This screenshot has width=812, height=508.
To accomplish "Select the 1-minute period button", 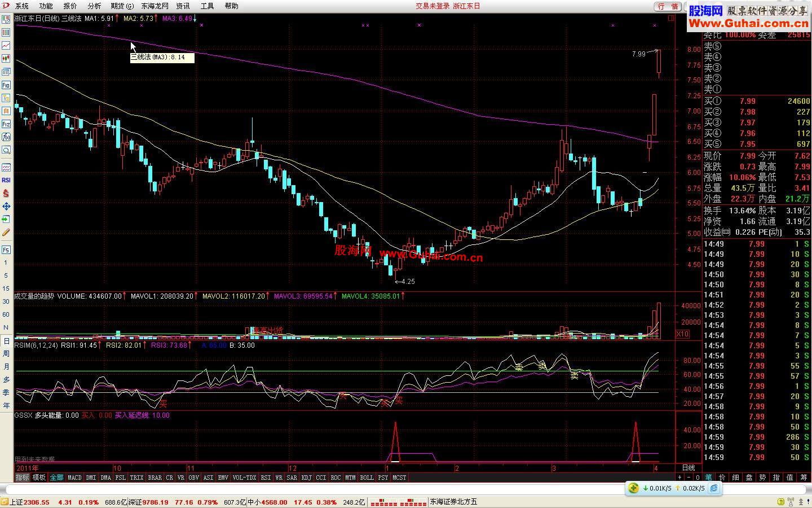I will pos(6,262).
